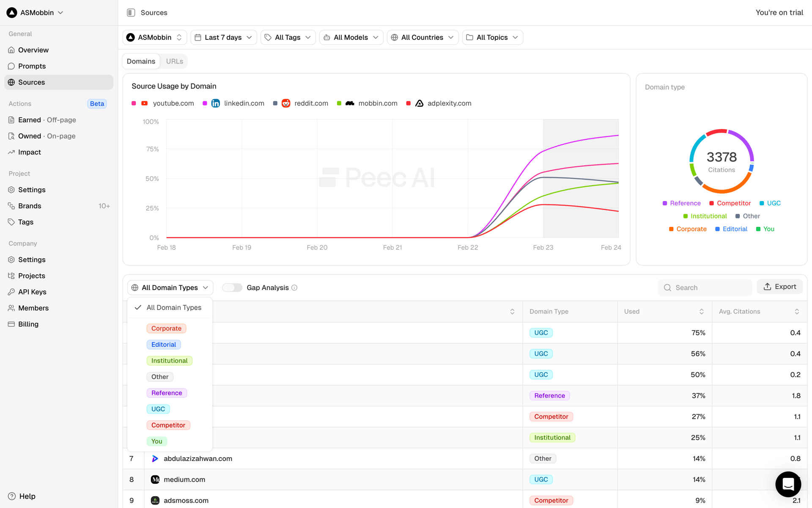Expand the All Countries filter
The image size is (812, 508).
coord(422,37)
